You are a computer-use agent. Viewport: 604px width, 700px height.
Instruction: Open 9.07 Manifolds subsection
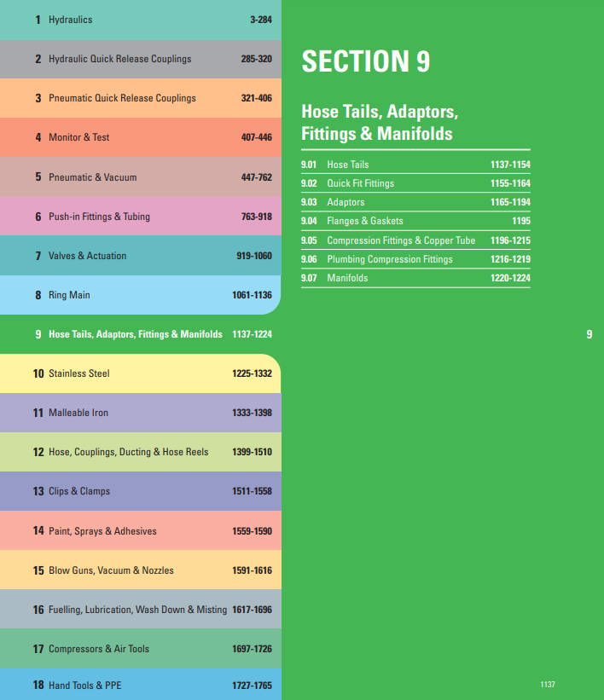pos(347,278)
